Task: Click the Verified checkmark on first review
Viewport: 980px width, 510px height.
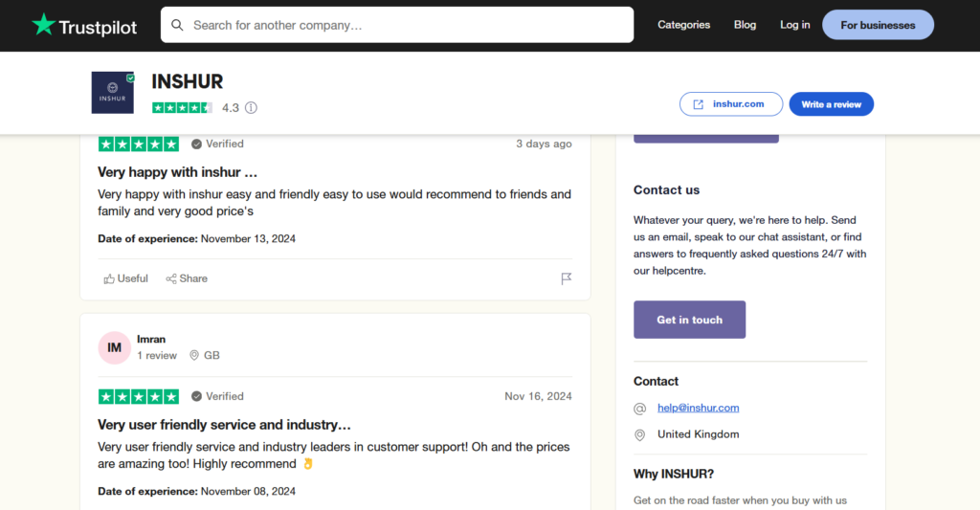Action: pos(196,144)
